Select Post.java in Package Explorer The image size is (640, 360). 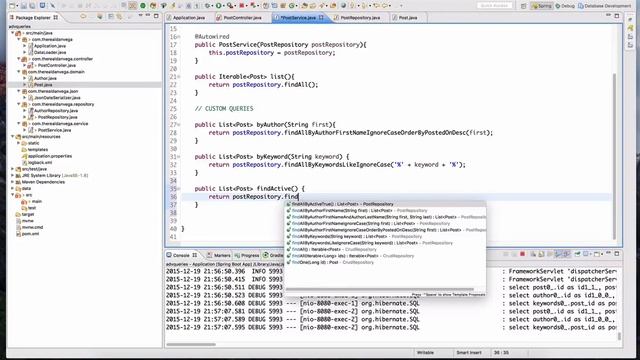[x=43, y=85]
